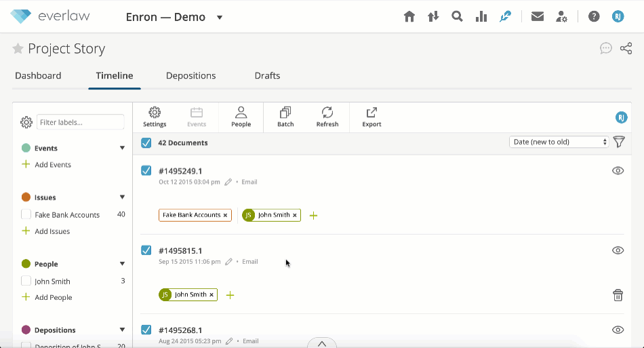The image size is (644, 348).
Task: Open the analytics bar chart icon
Action: tap(481, 17)
